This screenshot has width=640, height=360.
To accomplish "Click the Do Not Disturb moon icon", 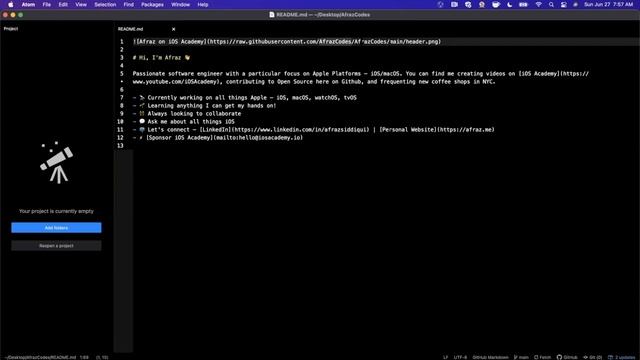I will pos(509,4).
